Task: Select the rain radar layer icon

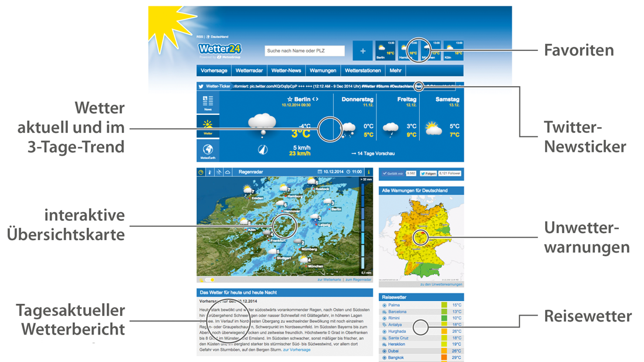Action: [x=201, y=172]
